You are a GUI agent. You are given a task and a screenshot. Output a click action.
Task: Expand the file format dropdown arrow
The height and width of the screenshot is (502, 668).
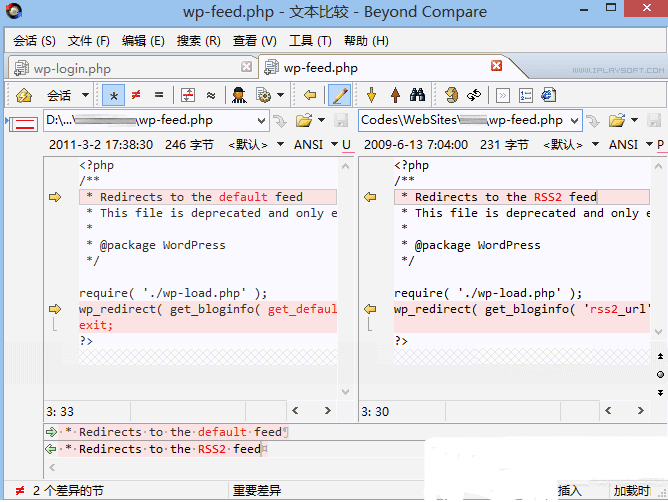click(280, 95)
